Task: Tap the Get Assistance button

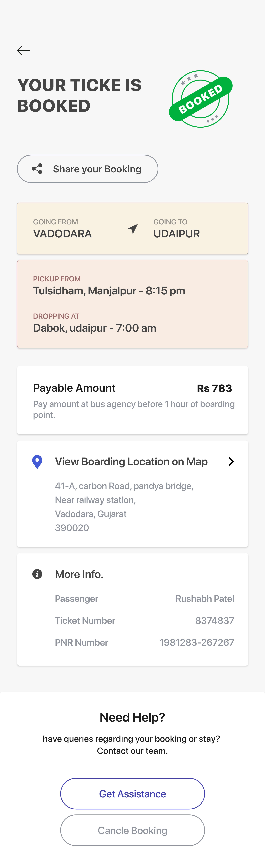Action: pyautogui.click(x=132, y=793)
